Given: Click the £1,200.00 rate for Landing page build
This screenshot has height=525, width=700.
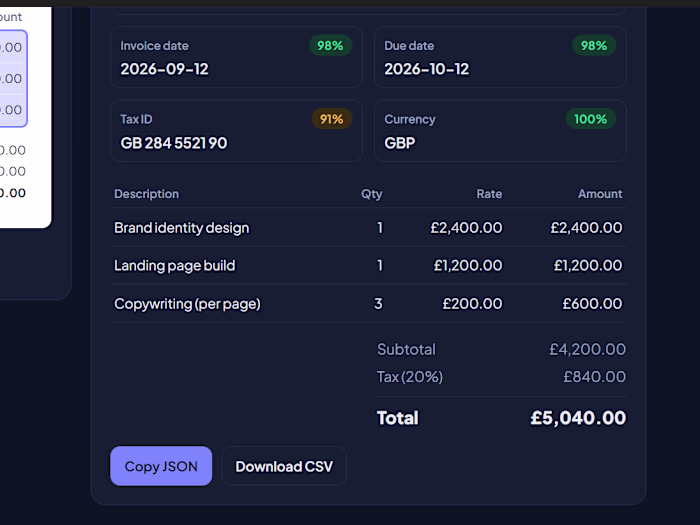Looking at the screenshot, I should [x=468, y=266].
